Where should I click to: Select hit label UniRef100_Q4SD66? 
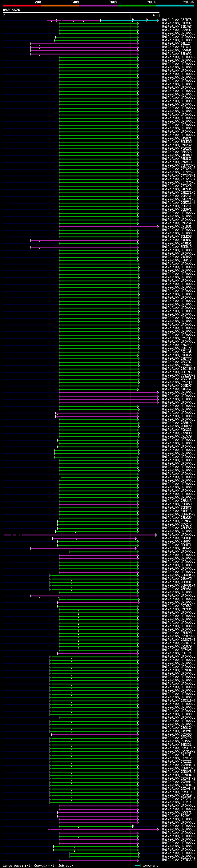click(177, 257)
